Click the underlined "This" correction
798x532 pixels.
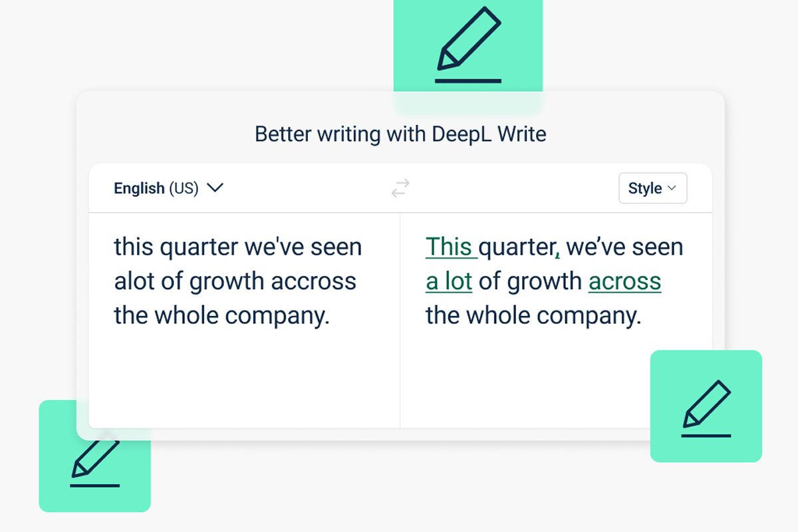tap(449, 247)
